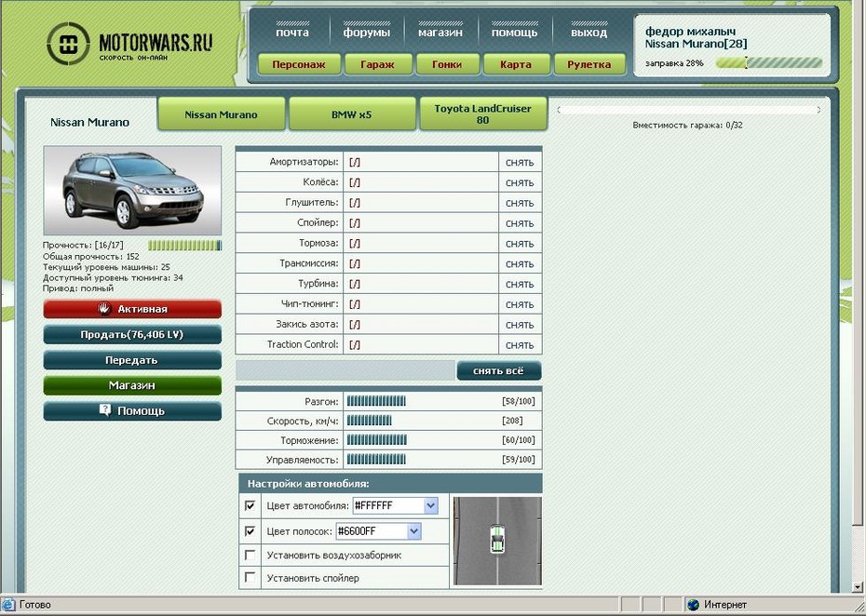The height and width of the screenshot is (616, 866).
Task: Click the [/] link for Турбина
Action: tap(355, 284)
